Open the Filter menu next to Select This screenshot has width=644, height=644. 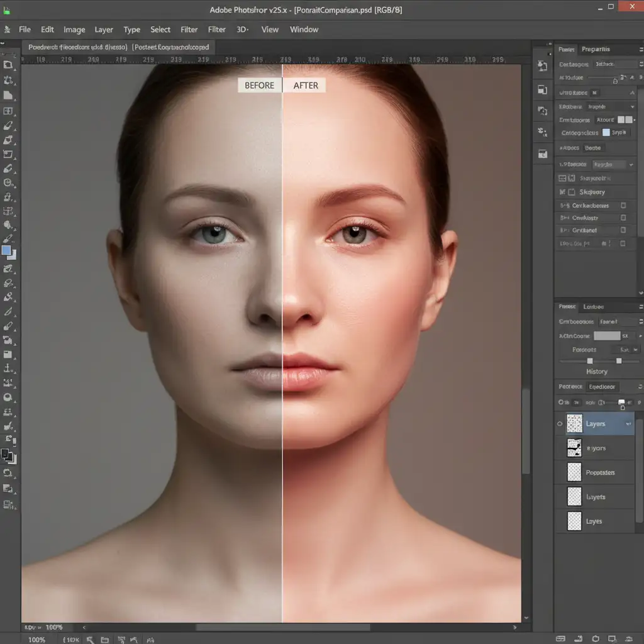[189, 30]
